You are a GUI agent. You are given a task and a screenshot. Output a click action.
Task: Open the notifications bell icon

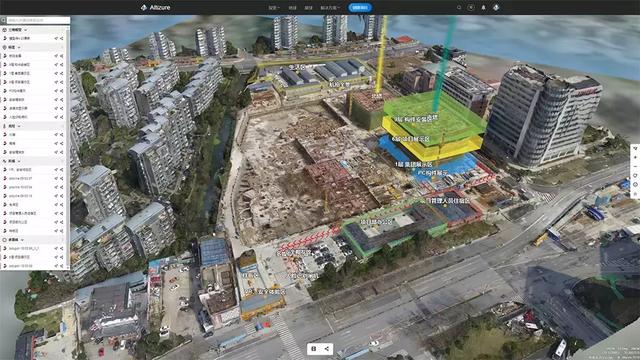(483, 7)
